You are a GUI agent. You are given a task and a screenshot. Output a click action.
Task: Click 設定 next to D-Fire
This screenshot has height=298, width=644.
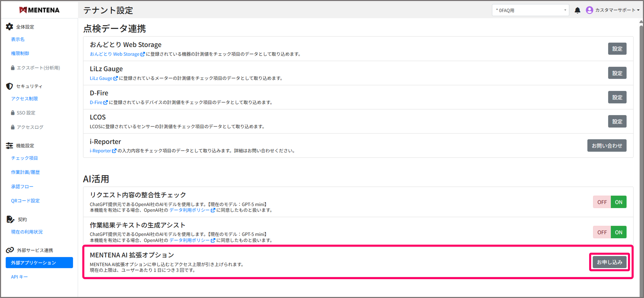(617, 97)
